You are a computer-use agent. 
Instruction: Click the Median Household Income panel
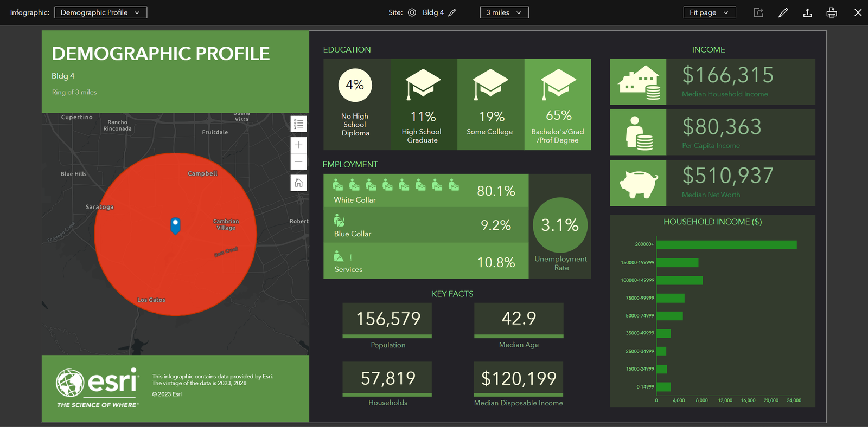[712, 82]
